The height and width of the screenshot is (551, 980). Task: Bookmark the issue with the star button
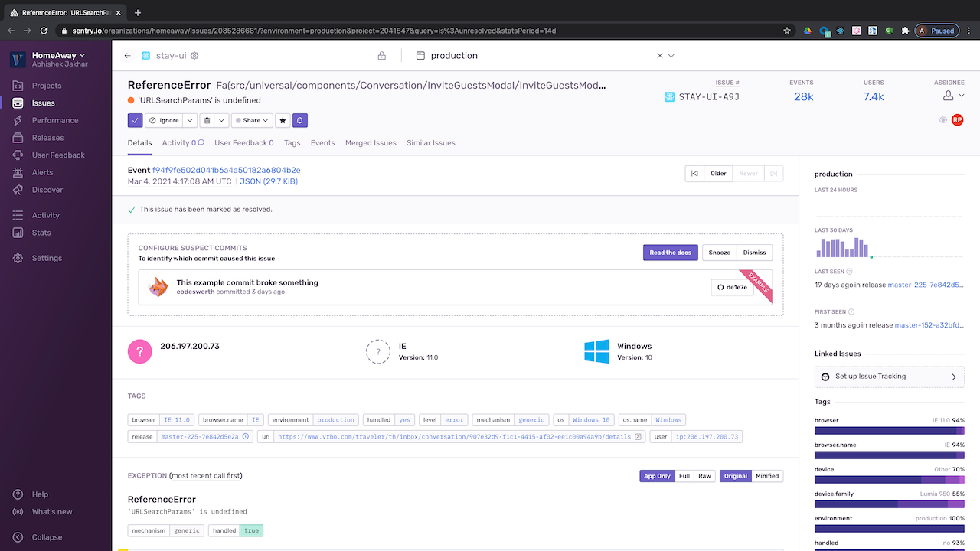point(283,120)
